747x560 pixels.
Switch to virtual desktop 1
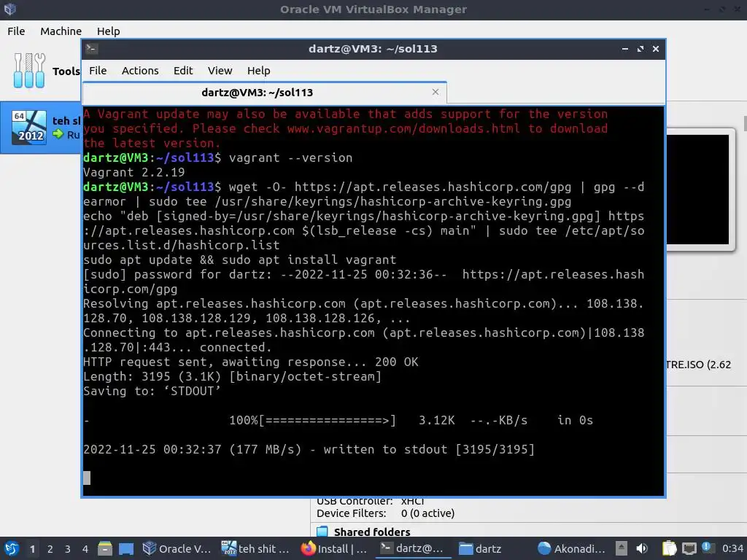point(32,549)
